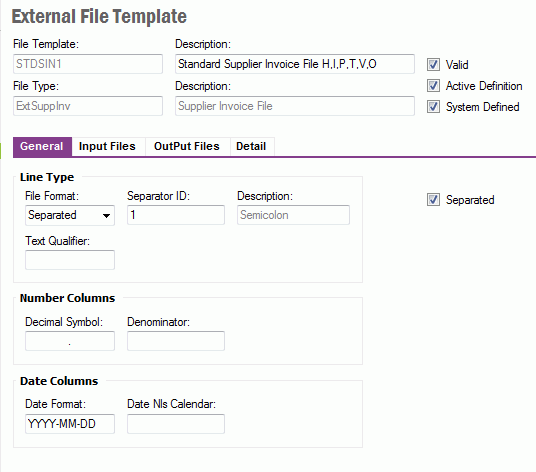
Task: Click the File Template field STDSIN1
Action: pos(88,64)
